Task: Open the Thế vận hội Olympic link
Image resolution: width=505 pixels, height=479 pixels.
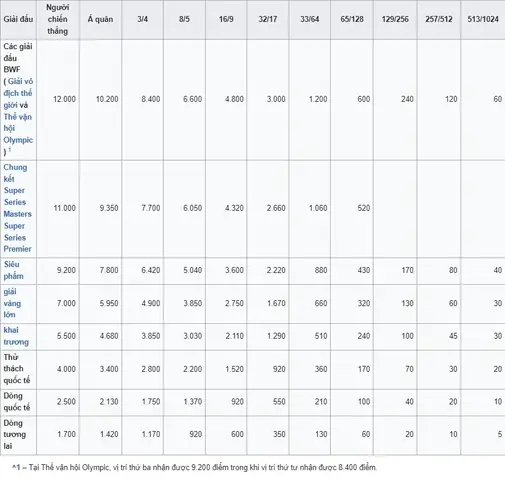Action: pos(18,128)
